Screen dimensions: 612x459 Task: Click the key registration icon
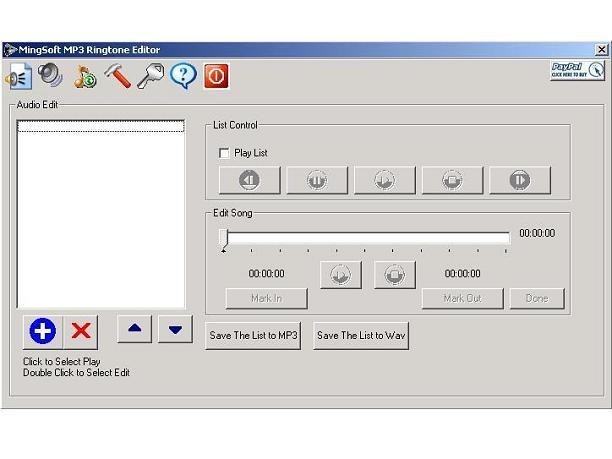pos(151,76)
